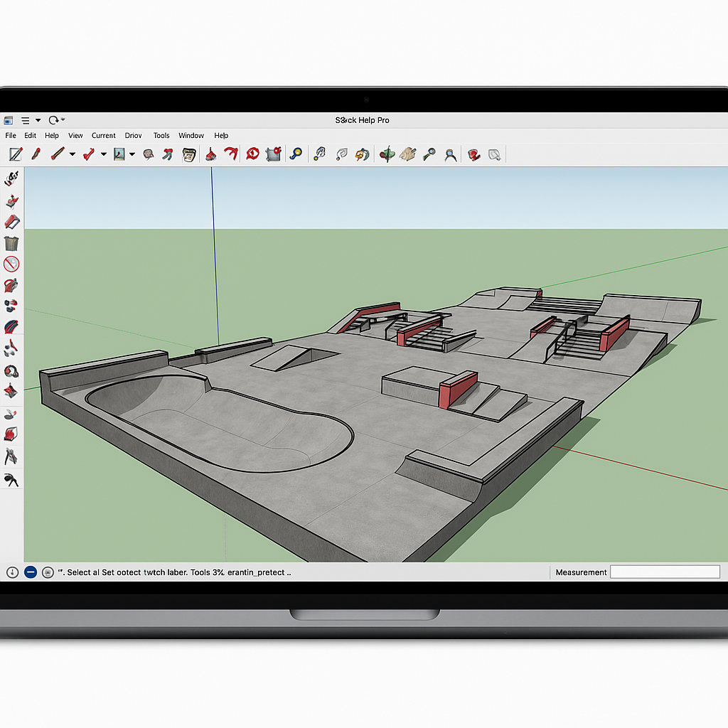Expand the red arc tool dropdown arrow

104,154
